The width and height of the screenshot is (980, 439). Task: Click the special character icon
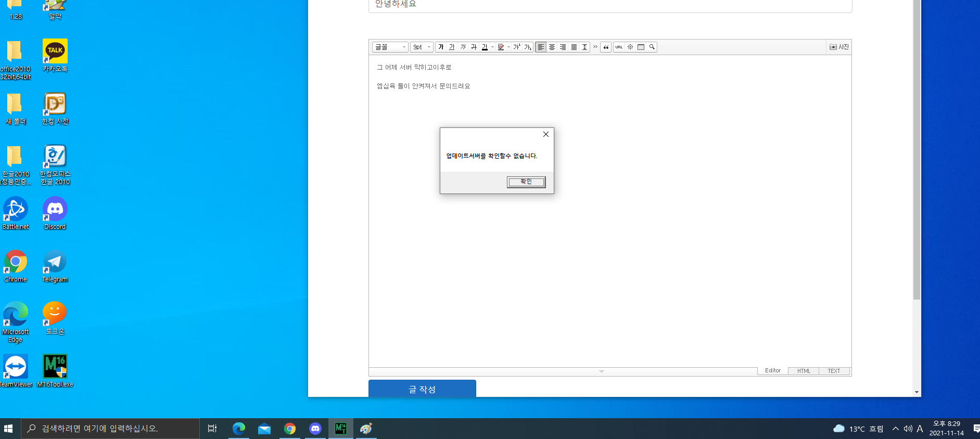pyautogui.click(x=630, y=47)
